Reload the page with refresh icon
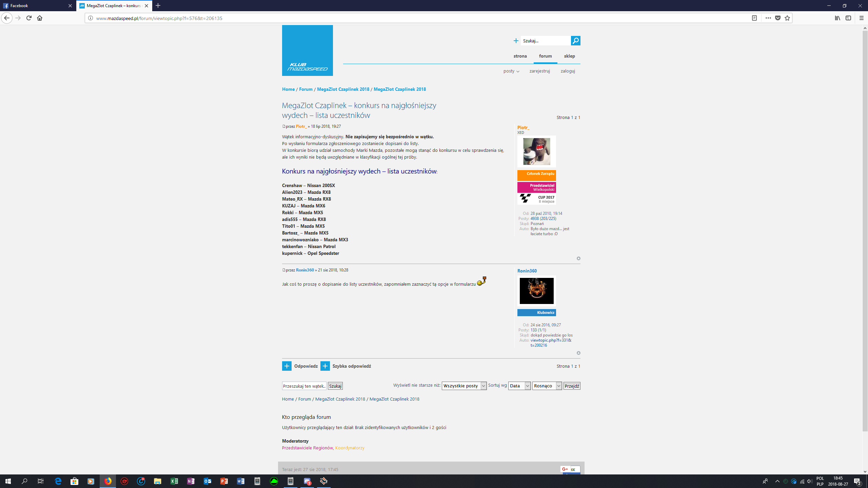This screenshot has height=488, width=868. (x=29, y=18)
